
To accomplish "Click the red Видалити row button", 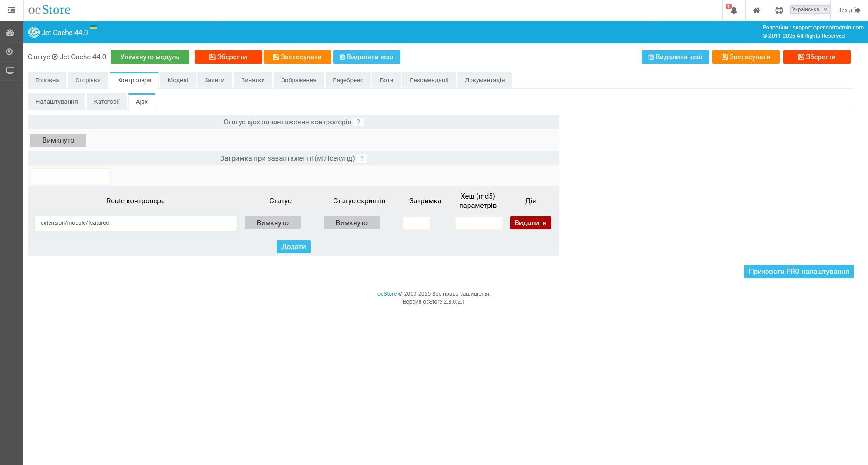I will click(530, 223).
